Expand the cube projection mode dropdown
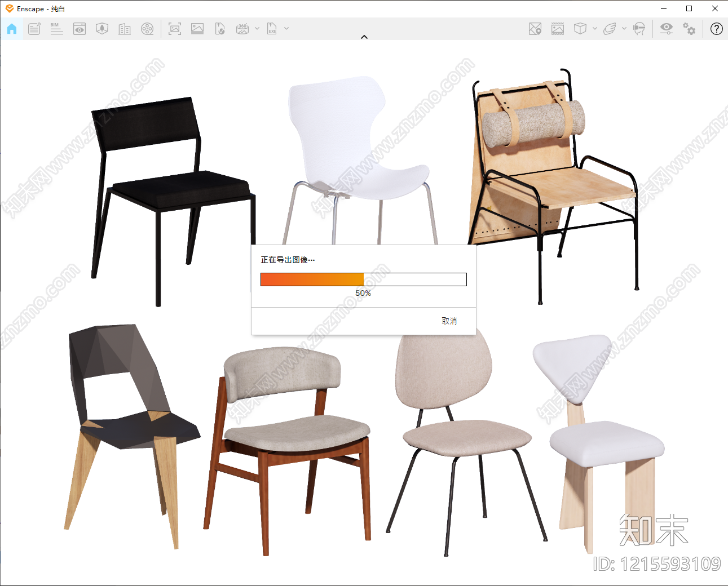The height and width of the screenshot is (586, 728). pos(595,28)
